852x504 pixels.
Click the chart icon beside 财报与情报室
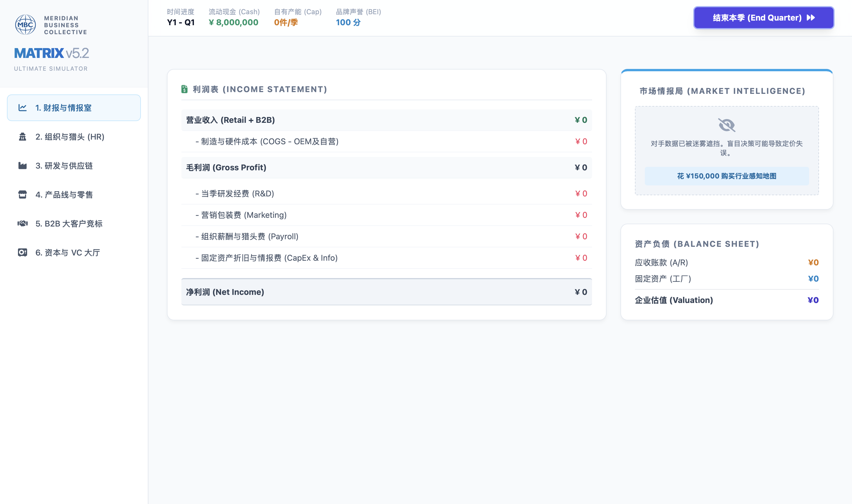(22, 108)
